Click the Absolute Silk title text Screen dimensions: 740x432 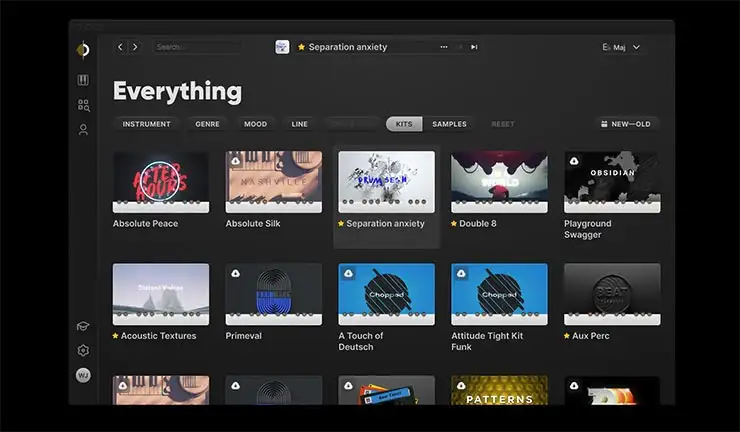(x=253, y=223)
